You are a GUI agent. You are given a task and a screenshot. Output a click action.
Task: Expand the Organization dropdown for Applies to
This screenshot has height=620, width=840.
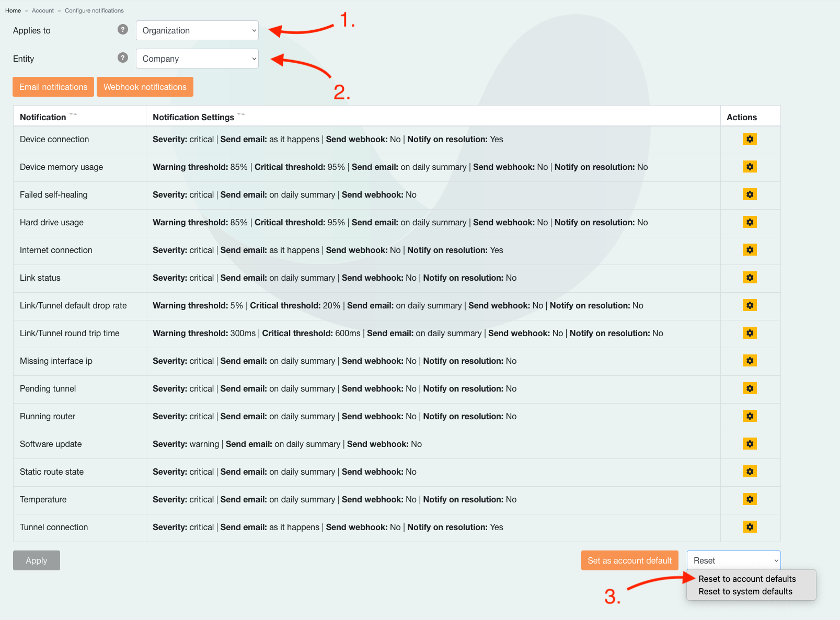[x=197, y=30]
